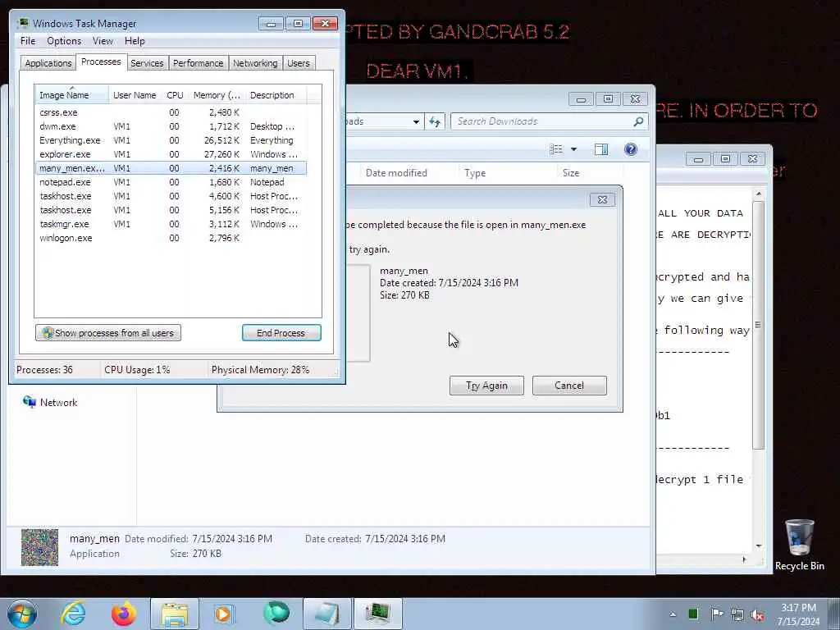This screenshot has height=630, width=840.
Task: Select Everything.exe process row
Action: point(171,140)
